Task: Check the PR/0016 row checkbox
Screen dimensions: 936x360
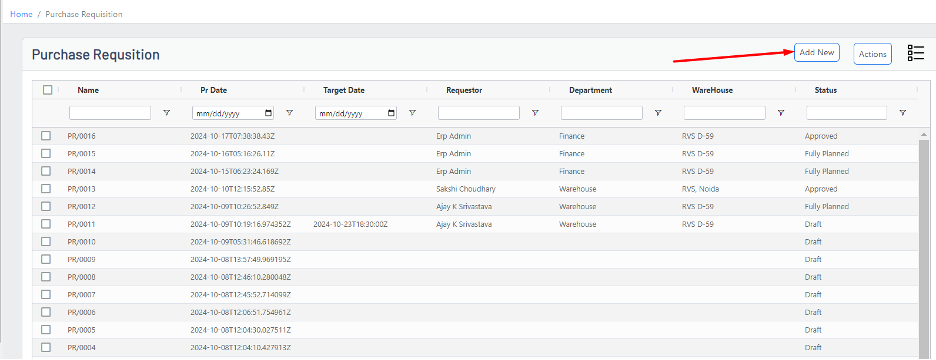Action: 46,136
